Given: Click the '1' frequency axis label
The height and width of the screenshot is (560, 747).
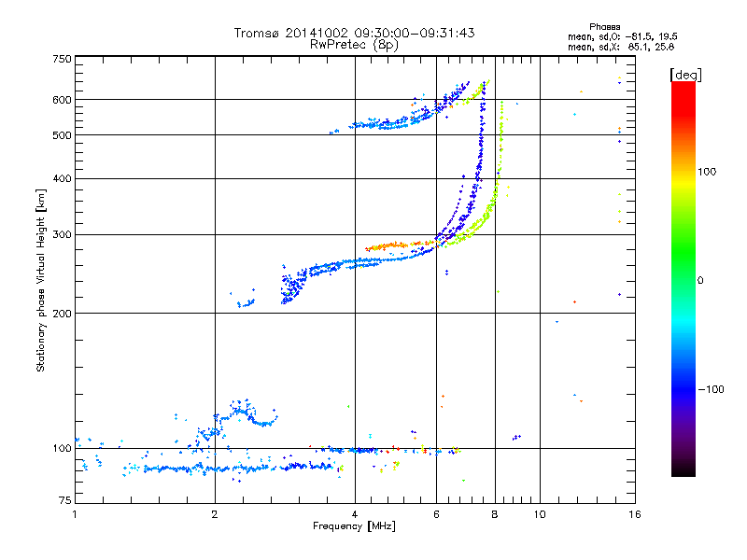Looking at the screenshot, I should (75, 514).
